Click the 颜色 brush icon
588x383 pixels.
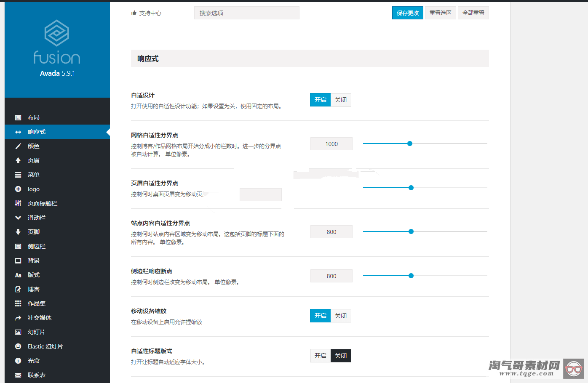(18, 146)
